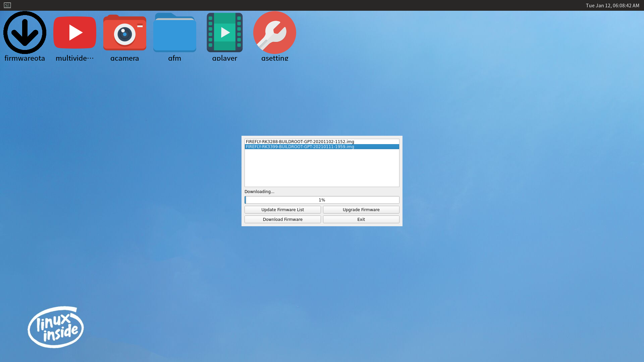Launch the qplayer film icon

coord(225,33)
